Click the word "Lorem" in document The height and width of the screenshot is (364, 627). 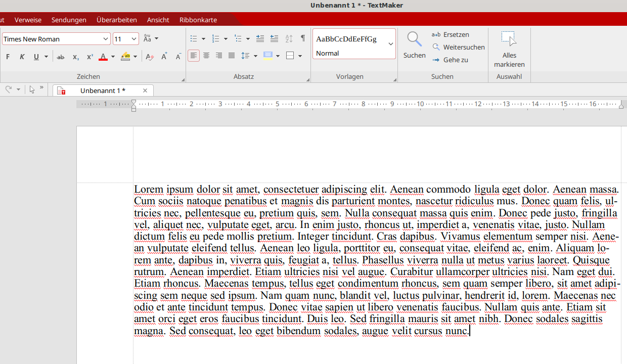pyautogui.click(x=149, y=190)
